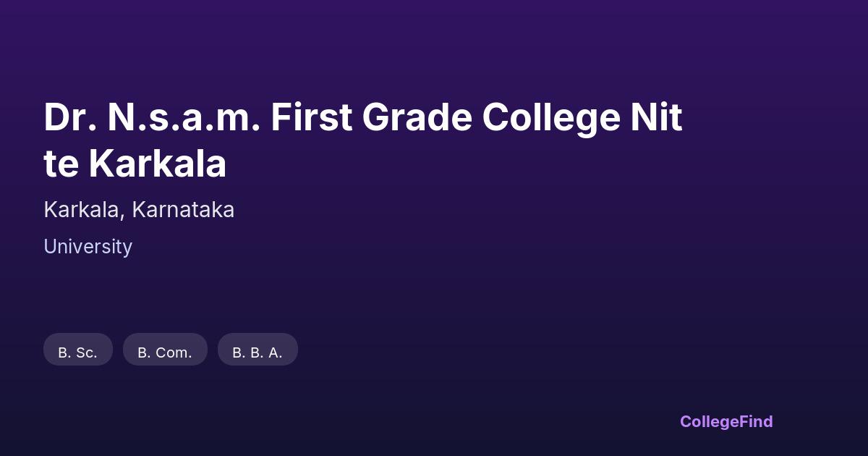Click 'College' in the purple CollegeFind logo
Image resolution: width=868 pixels, height=456 pixels.
coord(708,421)
